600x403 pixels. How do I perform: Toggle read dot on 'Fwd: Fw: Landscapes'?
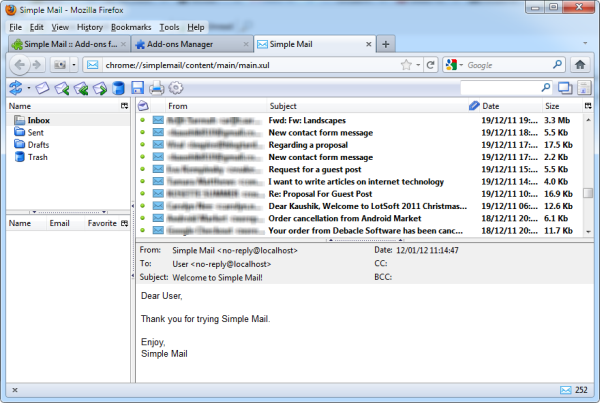142,120
